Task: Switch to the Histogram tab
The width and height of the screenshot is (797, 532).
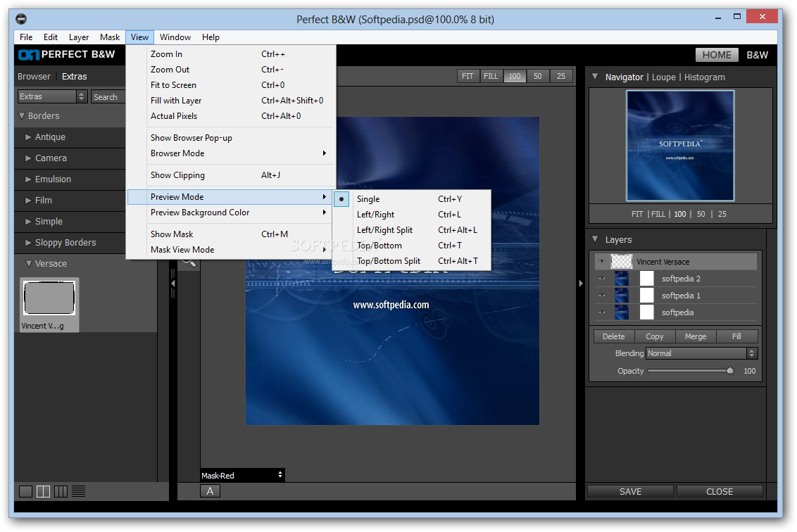Action: point(705,77)
